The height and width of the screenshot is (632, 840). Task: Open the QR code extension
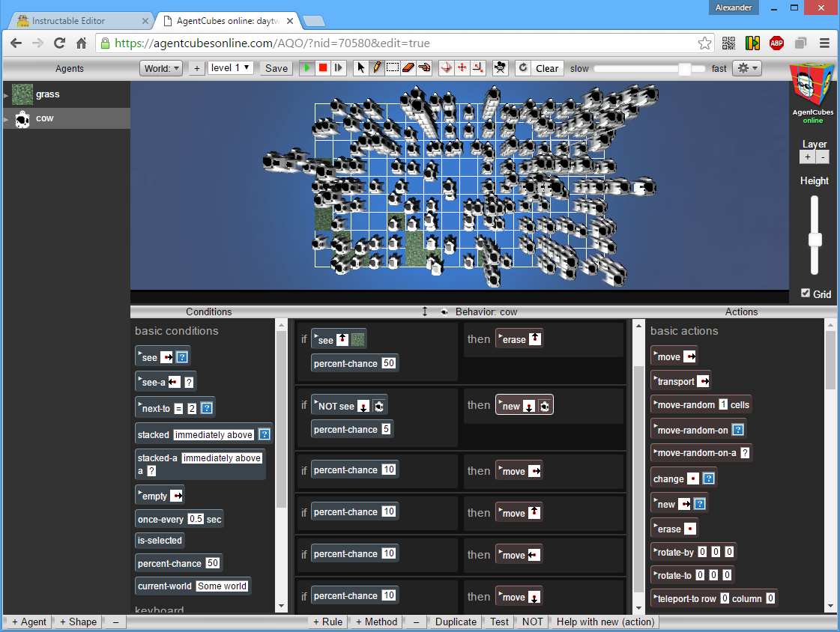click(x=728, y=43)
